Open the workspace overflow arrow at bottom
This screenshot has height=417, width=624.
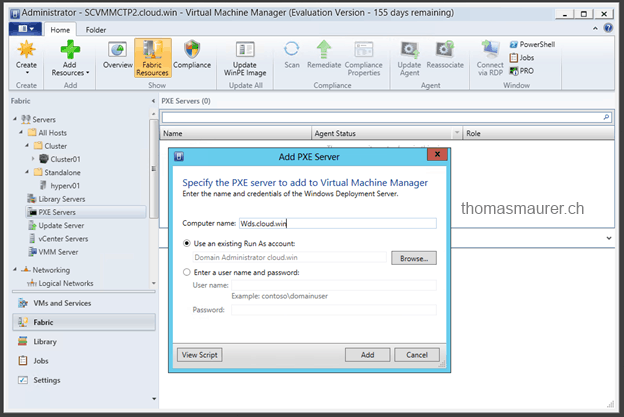154,399
